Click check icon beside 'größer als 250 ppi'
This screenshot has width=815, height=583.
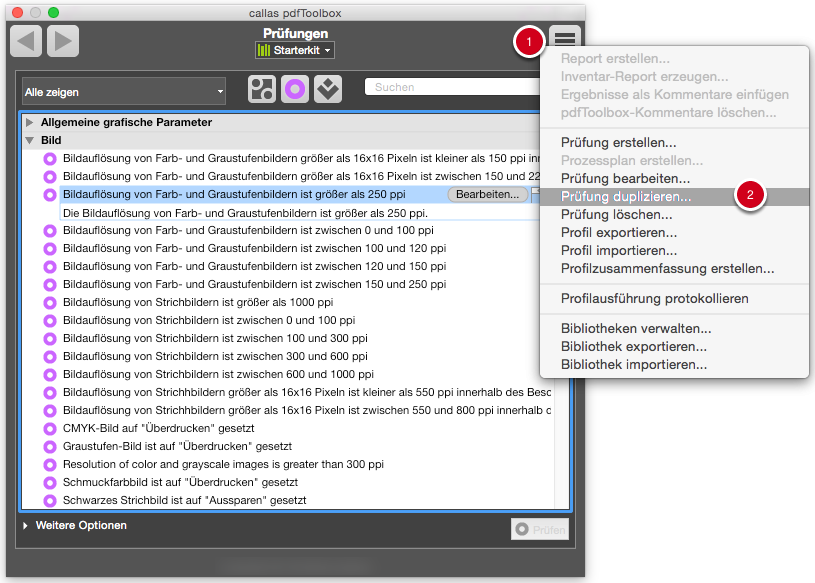[50, 195]
